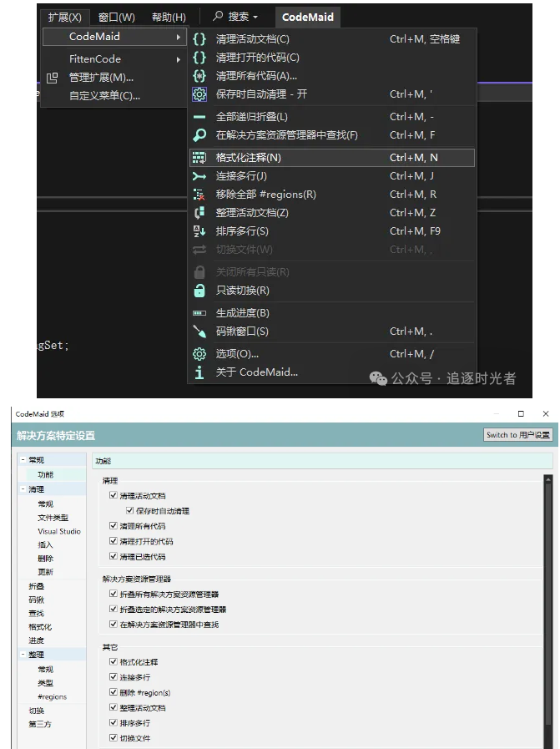Open the CodeMaid submenu arrow
The height and width of the screenshot is (749, 560).
pos(178,37)
